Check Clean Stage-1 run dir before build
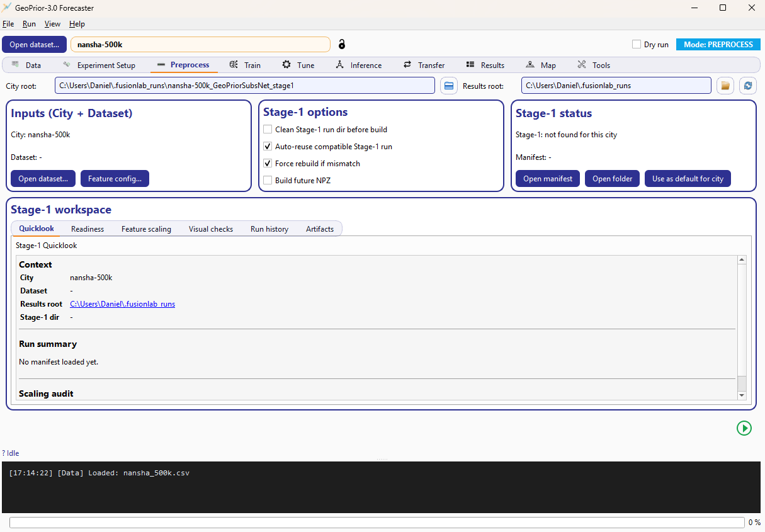 (x=268, y=130)
